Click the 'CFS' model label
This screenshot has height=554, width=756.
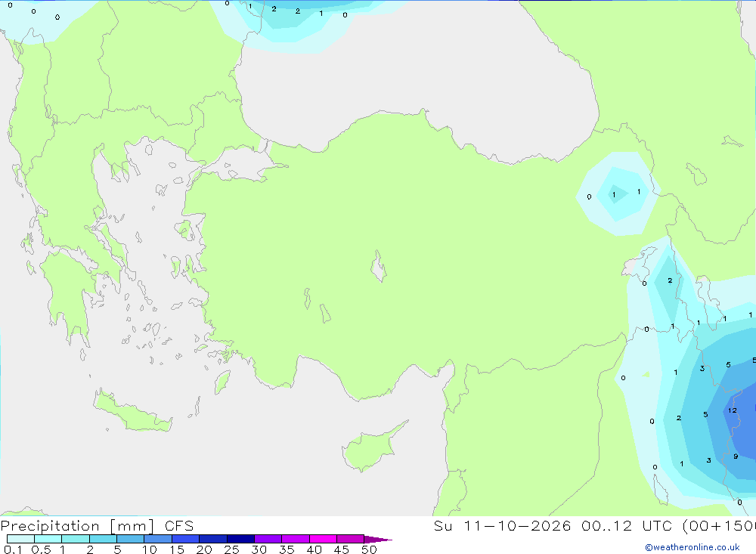[x=179, y=526]
